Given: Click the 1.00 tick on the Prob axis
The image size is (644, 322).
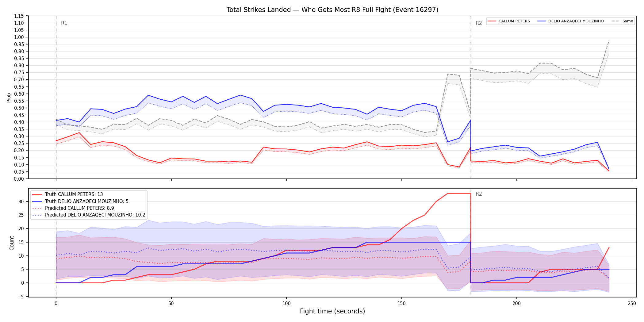Looking at the screenshot, I should (x=19, y=37).
